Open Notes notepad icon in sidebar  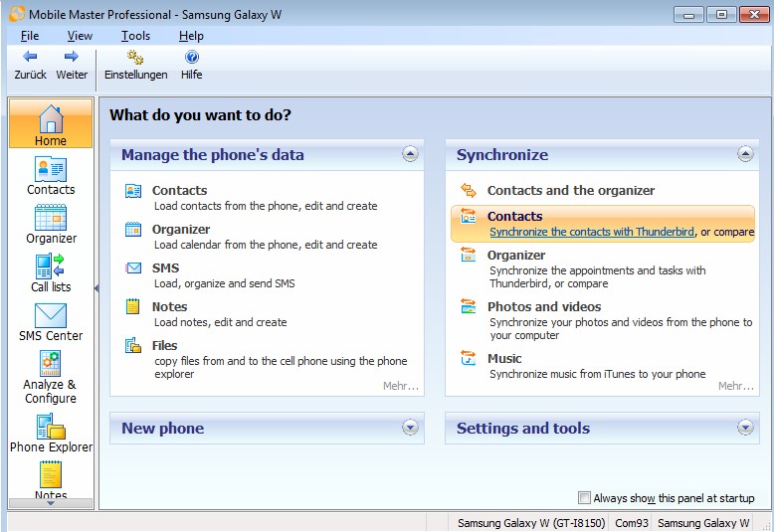click(x=51, y=474)
